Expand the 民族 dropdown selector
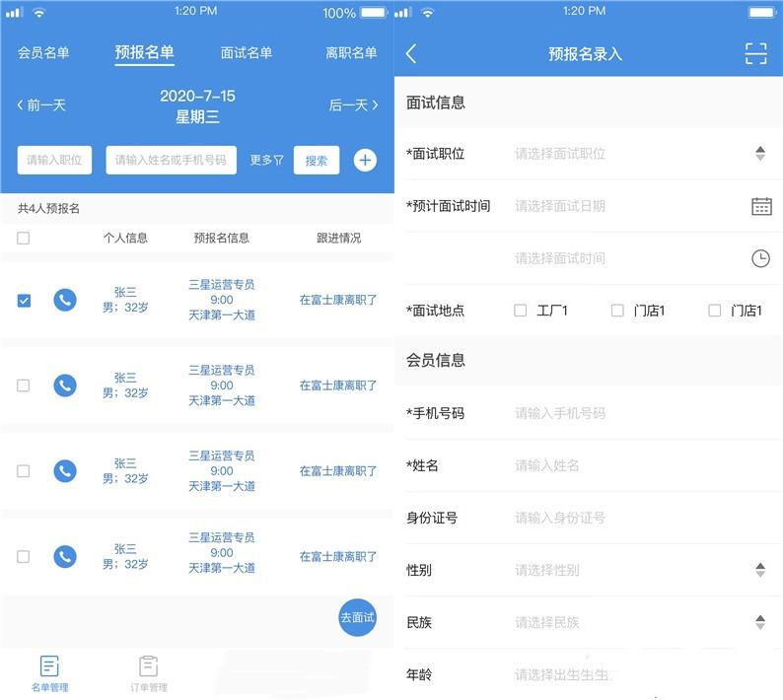The width and height of the screenshot is (783, 700). coord(759,622)
